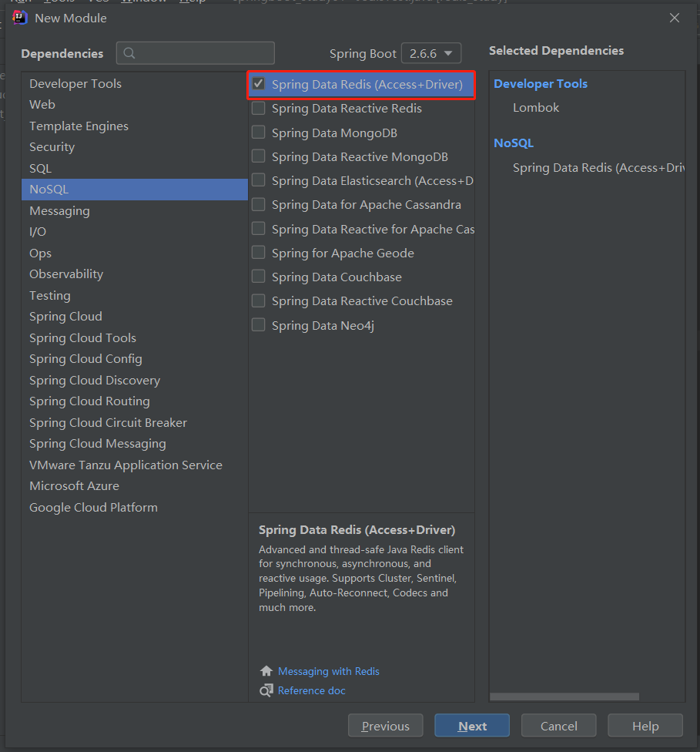This screenshot has height=752, width=700.
Task: Click the Previous button
Action: (x=386, y=726)
